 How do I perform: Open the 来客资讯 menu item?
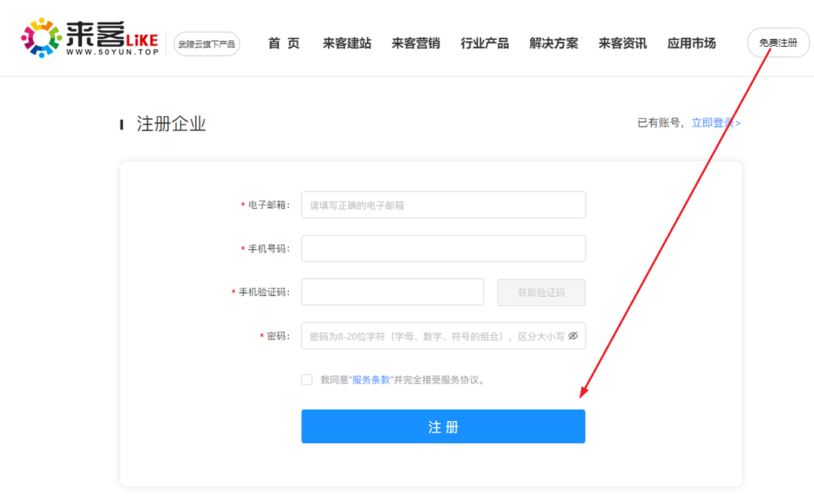tap(623, 43)
